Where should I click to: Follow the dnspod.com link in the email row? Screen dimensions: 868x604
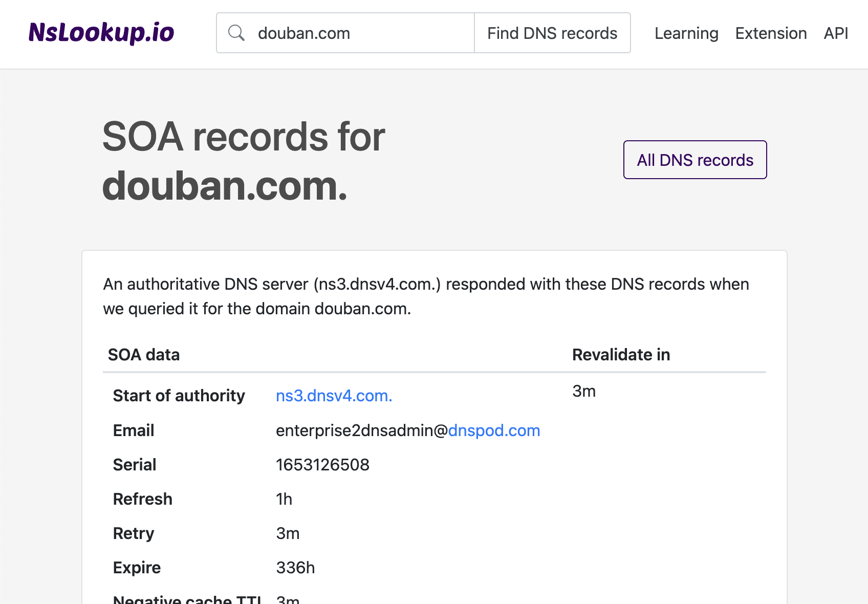point(493,430)
